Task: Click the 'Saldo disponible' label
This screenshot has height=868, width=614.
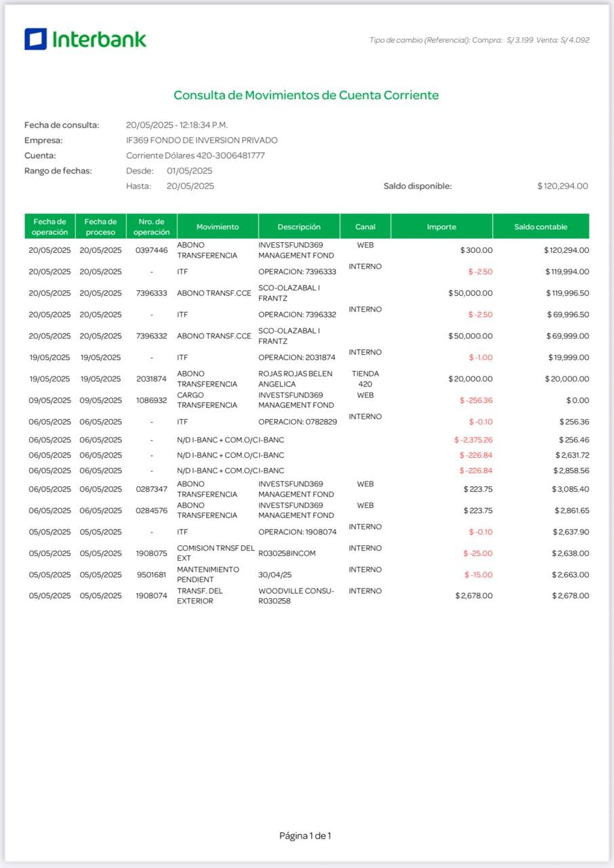Action: pos(417,186)
